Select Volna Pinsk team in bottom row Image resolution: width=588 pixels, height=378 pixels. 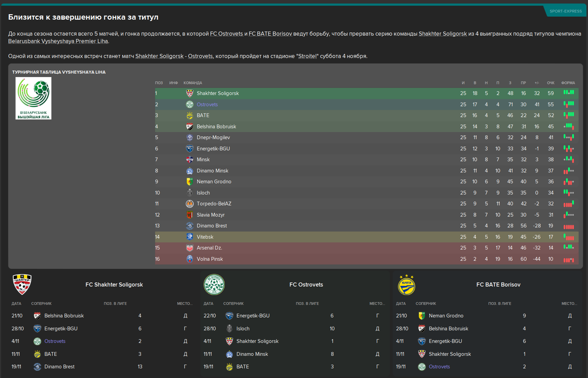click(x=210, y=259)
